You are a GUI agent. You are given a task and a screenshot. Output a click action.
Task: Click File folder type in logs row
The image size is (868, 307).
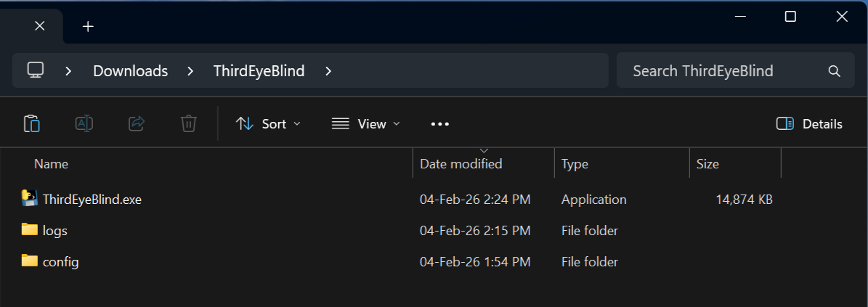pos(590,230)
